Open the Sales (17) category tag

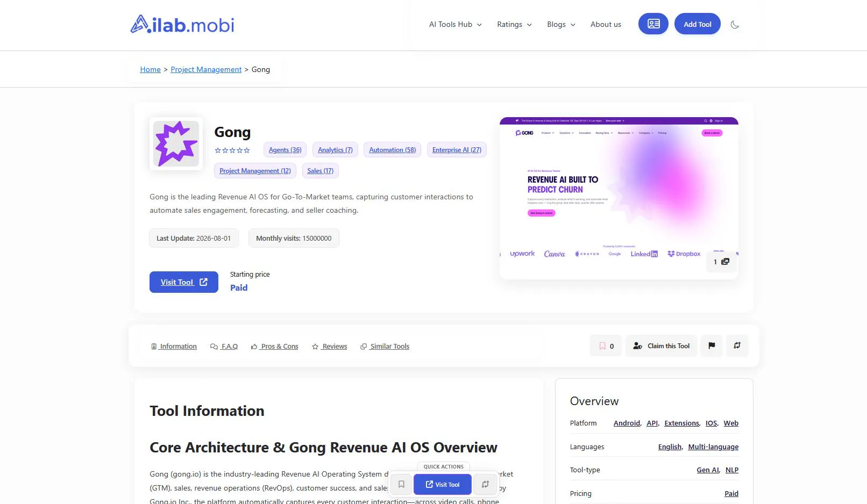[320, 171]
